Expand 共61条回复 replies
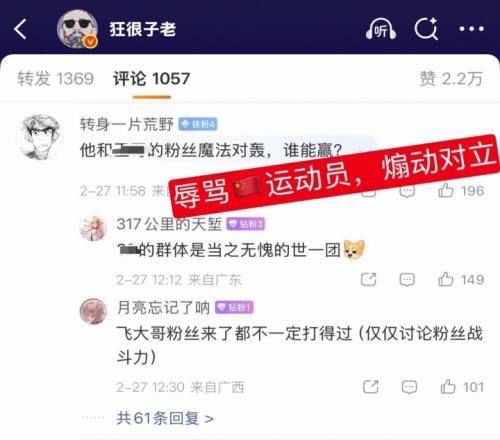Viewport: 500px width, 440px height. pos(165,418)
